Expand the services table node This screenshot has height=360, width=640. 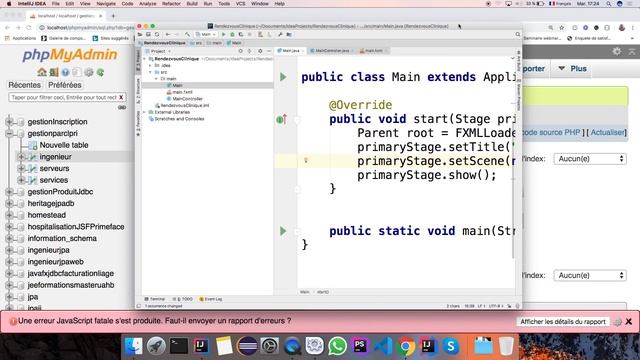tap(21, 180)
